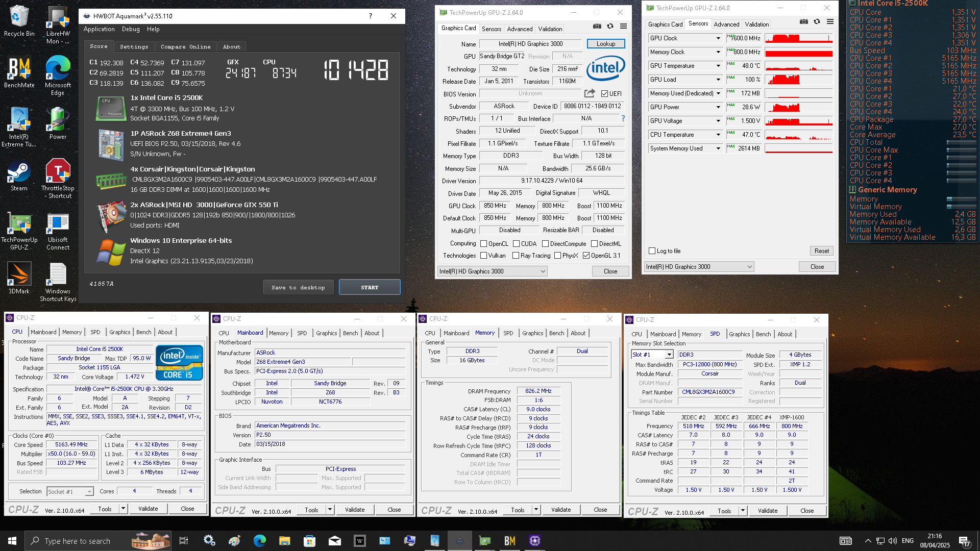Click Validate in CPU-Z Mainboard window

[355, 510]
